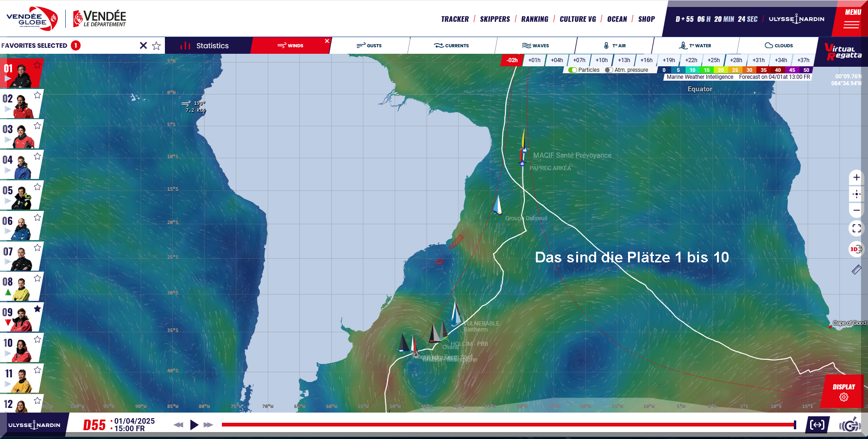This screenshot has height=439, width=868.
Task: Click the zoom out minus button
Action: pos(856,210)
